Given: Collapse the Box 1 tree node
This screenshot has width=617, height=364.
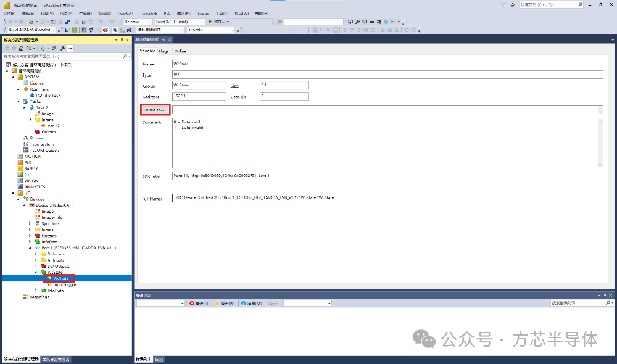Looking at the screenshot, I should (30, 248).
